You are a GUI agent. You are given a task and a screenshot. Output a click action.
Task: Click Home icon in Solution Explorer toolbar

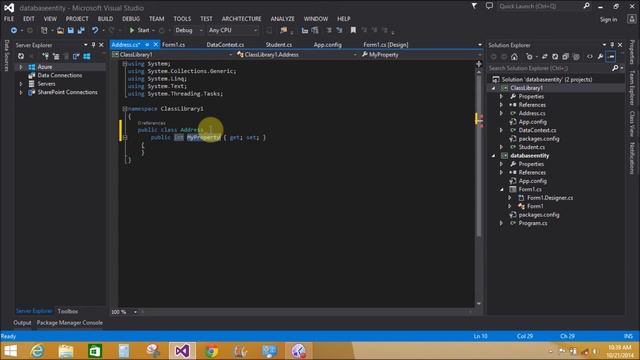pyautogui.click(x=514, y=57)
